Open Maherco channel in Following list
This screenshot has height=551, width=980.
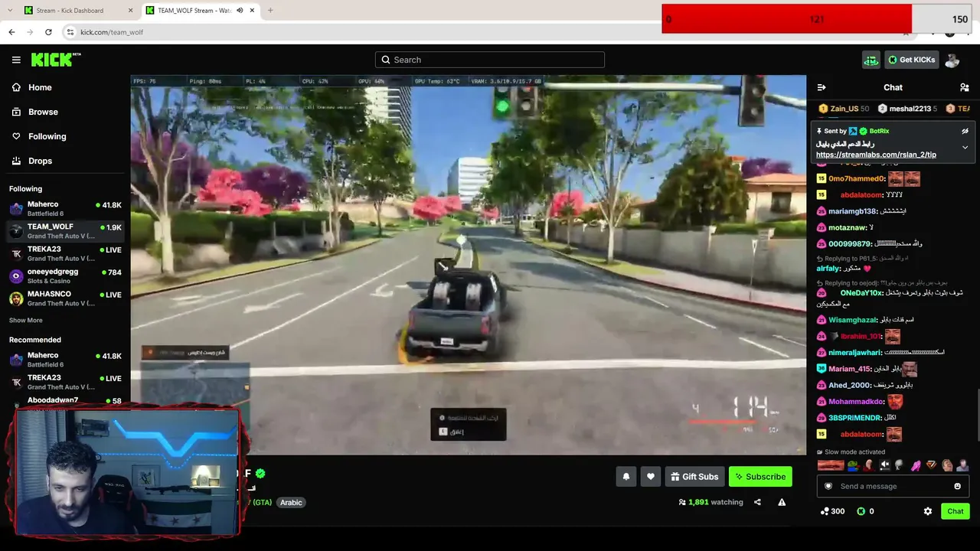(x=65, y=208)
